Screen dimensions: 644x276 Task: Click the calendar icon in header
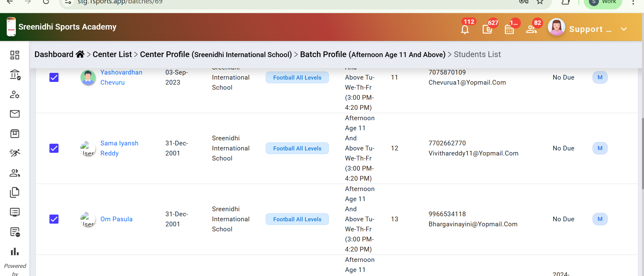coord(509,30)
